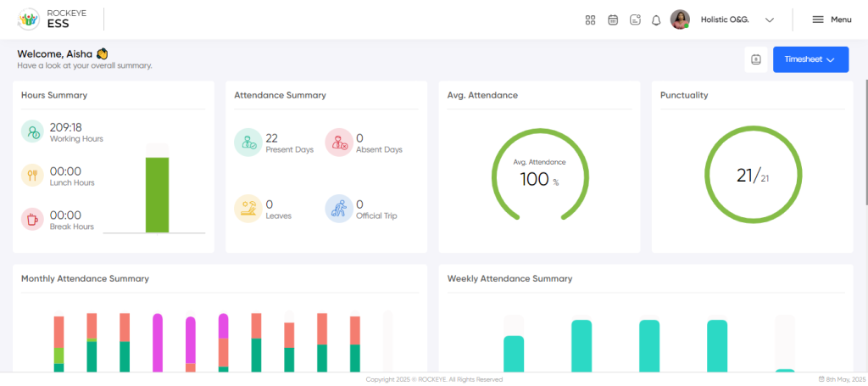This screenshot has height=386, width=868.
Task: Click the Leaves beach icon
Action: pos(248,209)
